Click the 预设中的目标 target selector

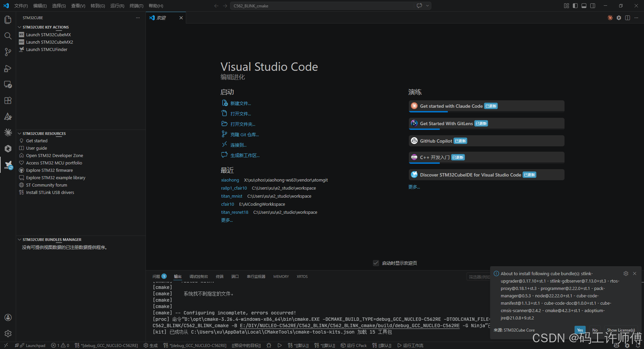click(246, 345)
